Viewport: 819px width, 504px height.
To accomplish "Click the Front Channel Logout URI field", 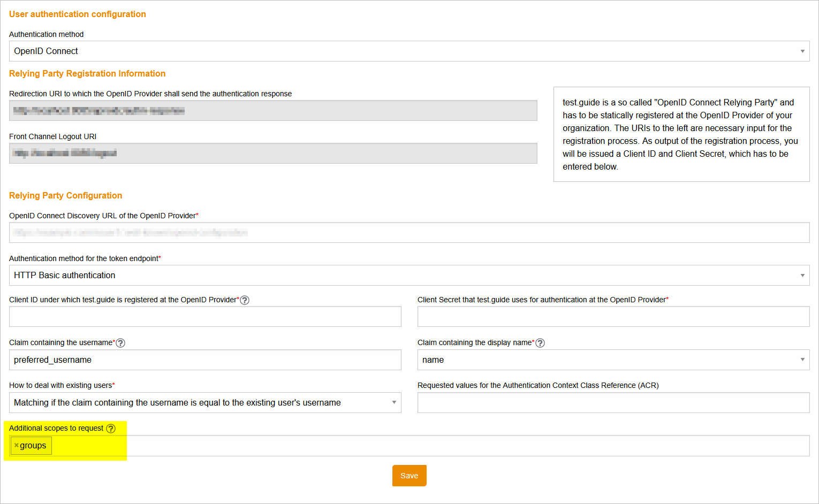I will pyautogui.click(x=273, y=154).
